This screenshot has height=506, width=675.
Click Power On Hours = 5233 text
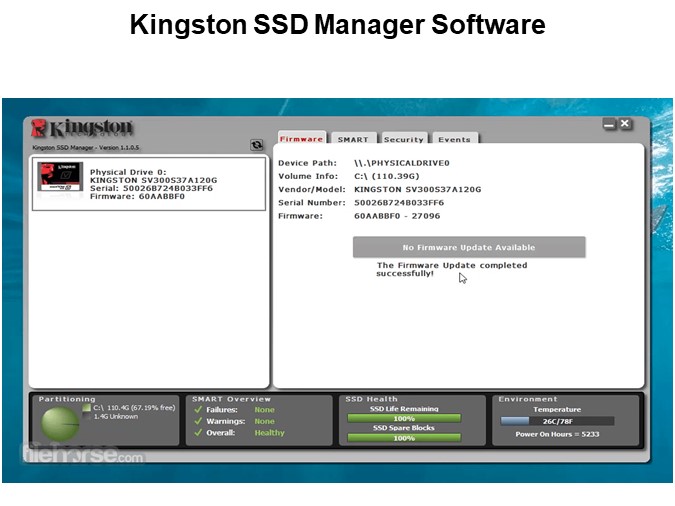557,434
